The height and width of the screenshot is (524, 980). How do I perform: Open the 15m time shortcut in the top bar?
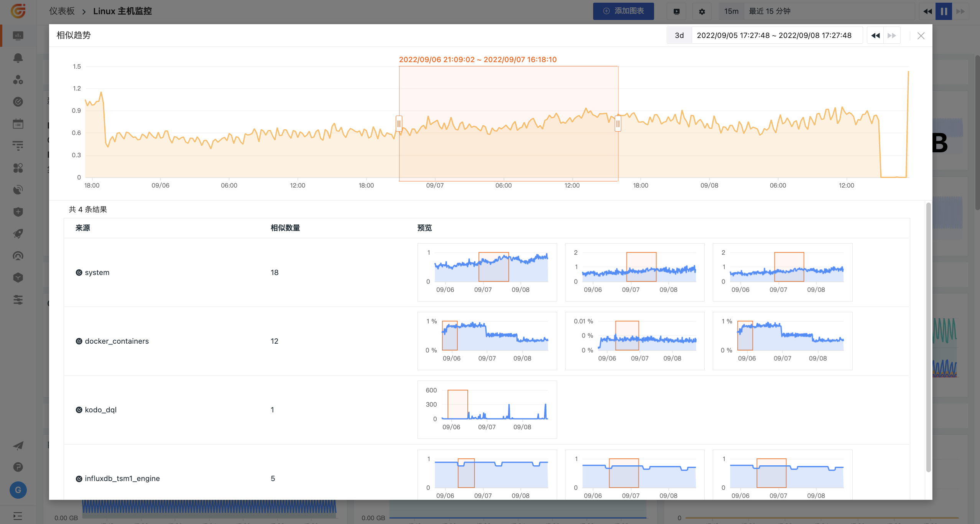click(x=731, y=12)
